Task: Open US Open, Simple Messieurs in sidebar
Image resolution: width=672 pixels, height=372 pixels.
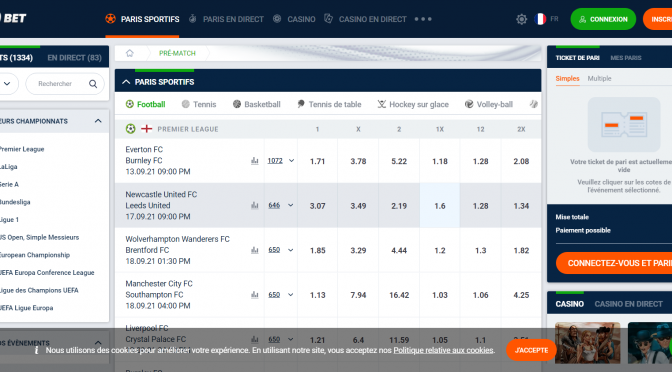Action: coord(39,237)
